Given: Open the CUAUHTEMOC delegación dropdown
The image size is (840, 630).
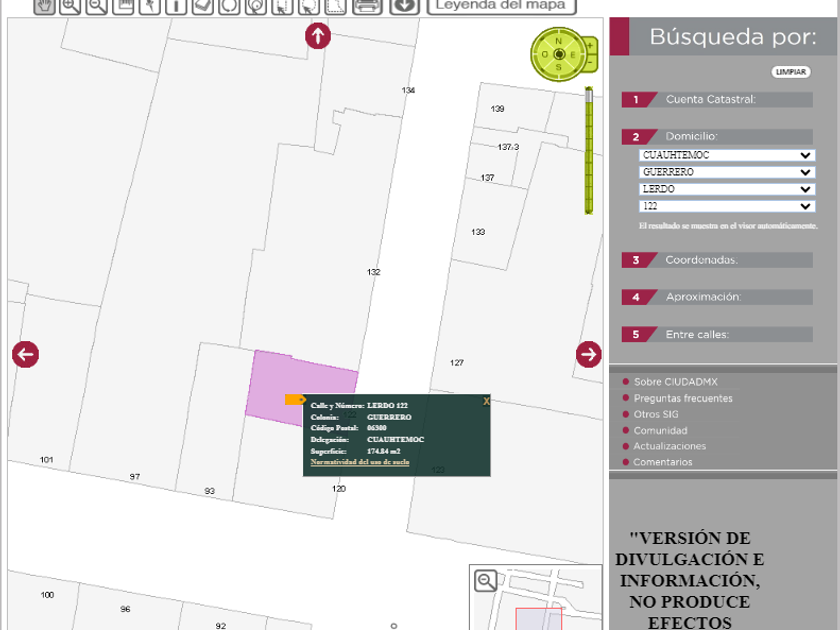Looking at the screenshot, I should click(x=726, y=155).
